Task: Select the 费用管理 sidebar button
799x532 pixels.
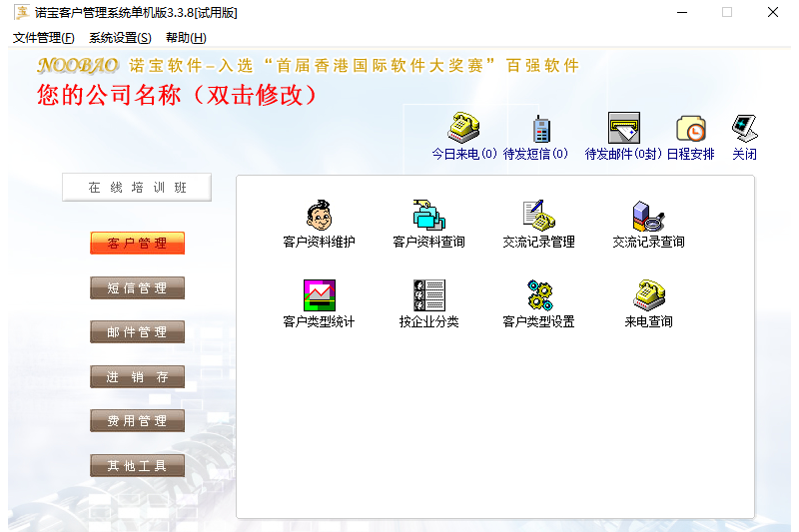Action: click(137, 421)
